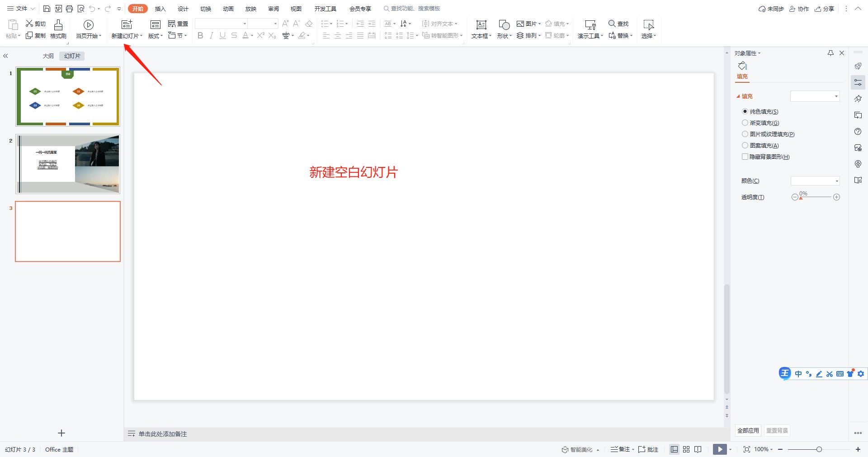Switch to 插入 ribbon tab
This screenshot has height=457, width=868.
click(x=160, y=9)
